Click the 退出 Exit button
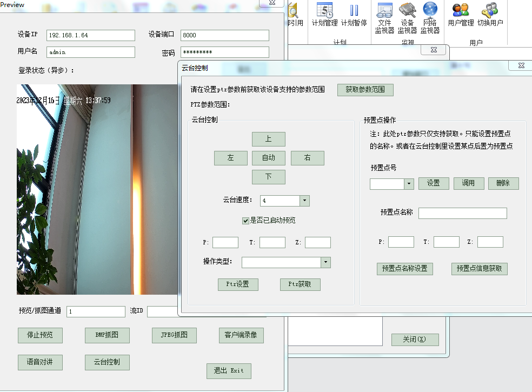 tap(229, 371)
